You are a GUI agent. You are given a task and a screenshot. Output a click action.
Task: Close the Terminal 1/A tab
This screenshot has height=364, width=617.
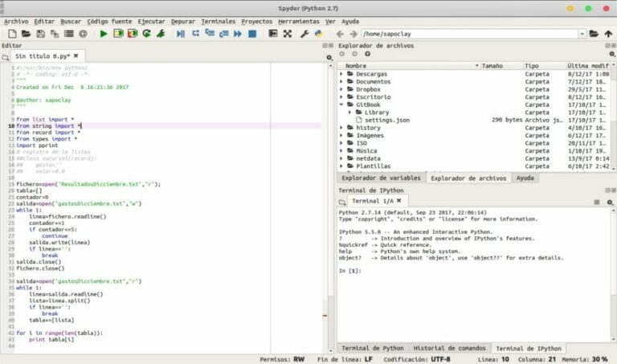point(399,201)
